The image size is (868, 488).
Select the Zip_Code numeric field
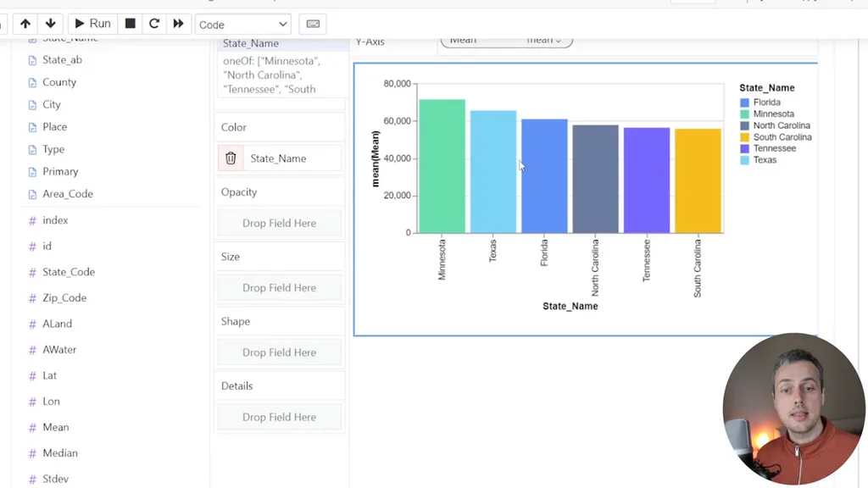pyautogui.click(x=64, y=297)
